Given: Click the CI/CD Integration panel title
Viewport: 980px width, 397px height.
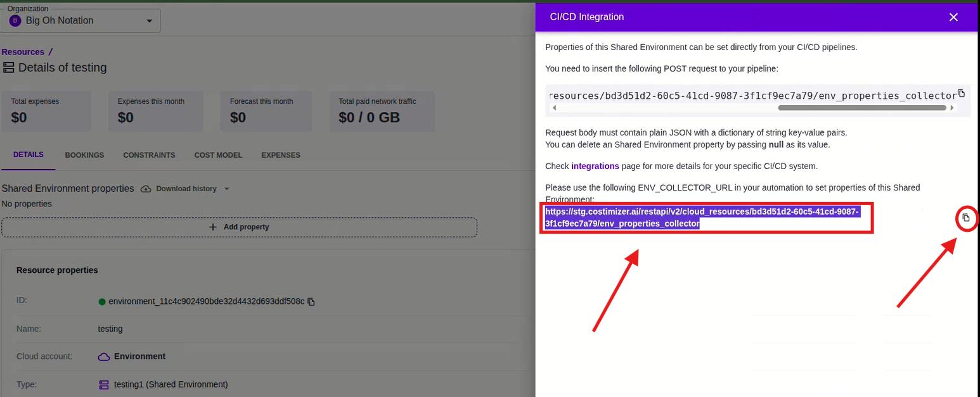Looking at the screenshot, I should click(587, 17).
